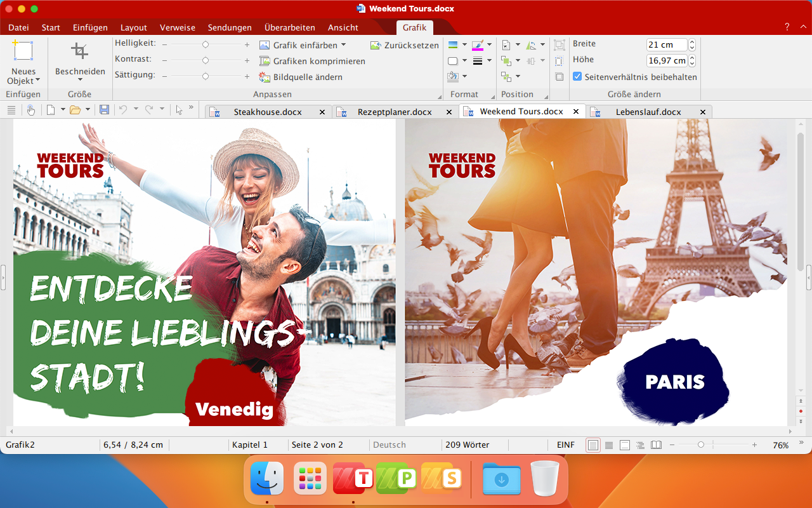Click Bildquelle ändern in the ribbon
The image size is (812, 508).
(307, 77)
